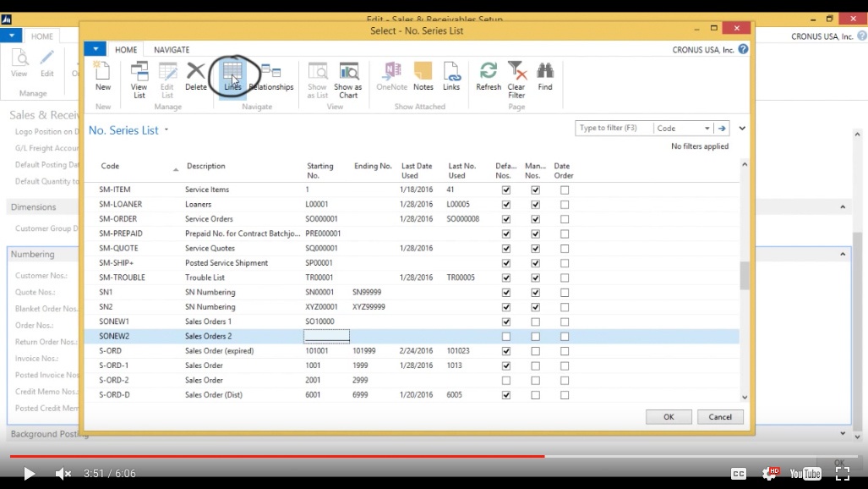This screenshot has width=868, height=489.
Task: Select HOME tab in background window
Action: pos(42,36)
